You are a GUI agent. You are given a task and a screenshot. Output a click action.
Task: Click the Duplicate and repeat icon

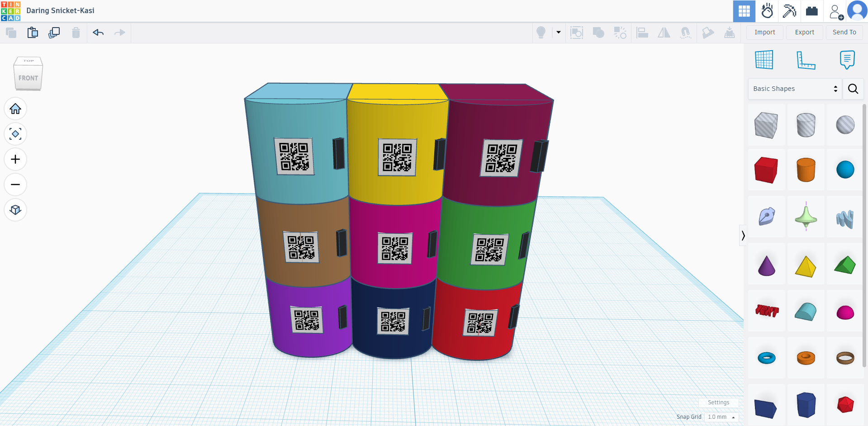[x=54, y=33]
